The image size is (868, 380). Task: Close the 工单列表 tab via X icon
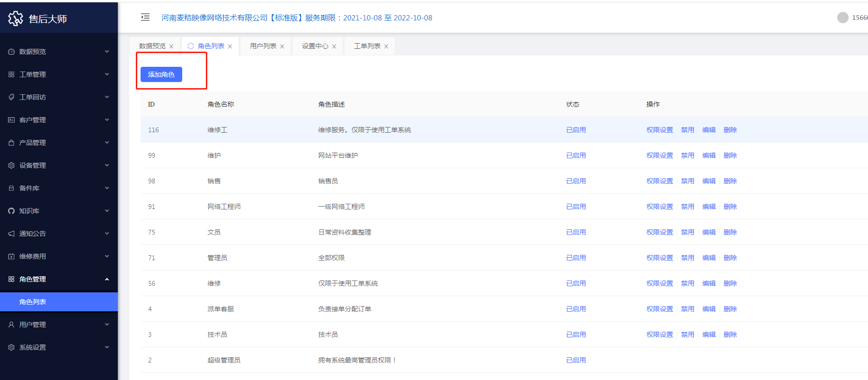click(386, 46)
